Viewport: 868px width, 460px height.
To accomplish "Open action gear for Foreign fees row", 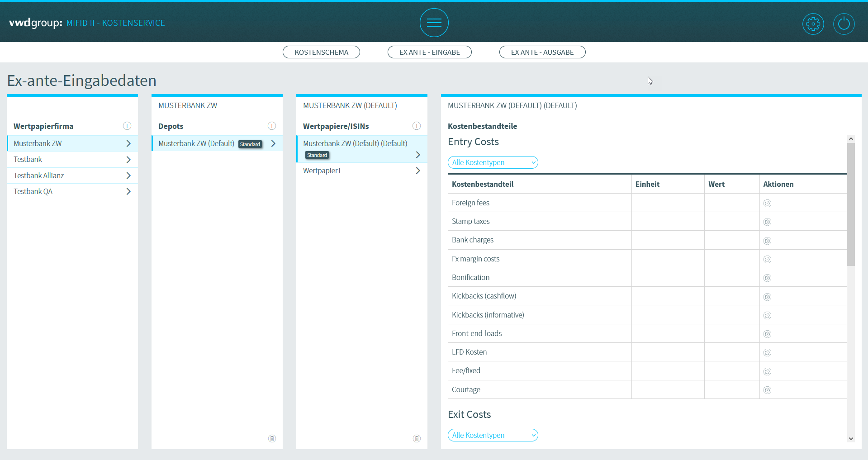I will (x=767, y=204).
